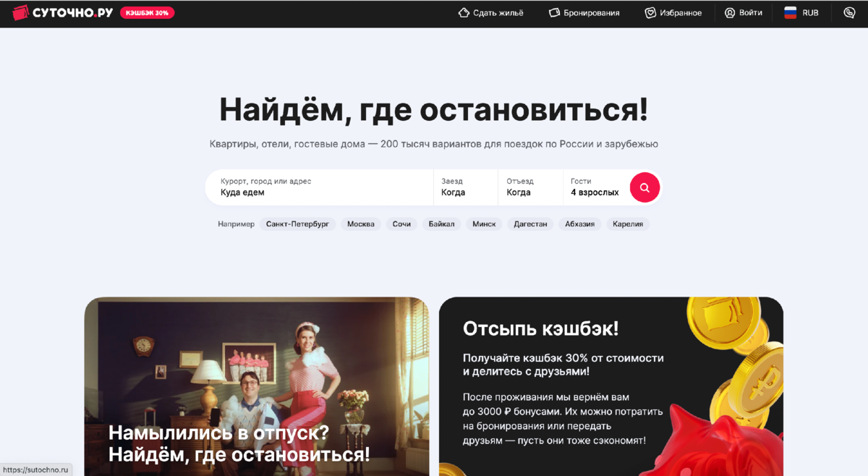Screen dimensions: 868x476
Task: Open the Отсыпь кэшбэк promo card
Action: pyautogui.click(x=611, y=386)
